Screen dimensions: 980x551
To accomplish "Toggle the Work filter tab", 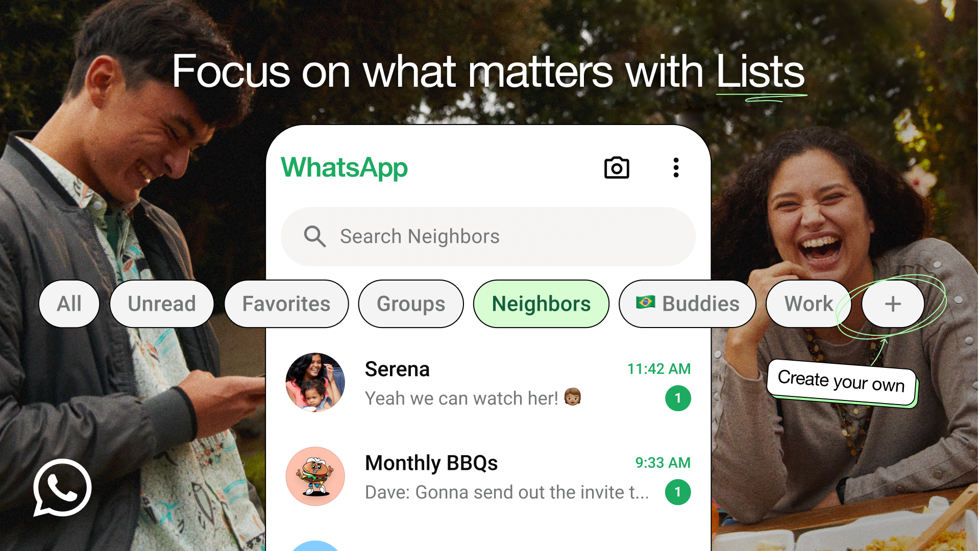I will point(807,304).
